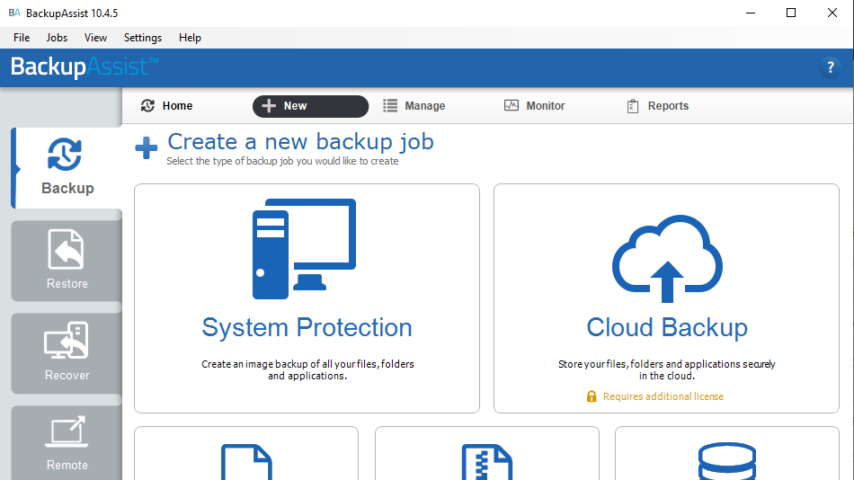Click 'Select the type of backup job' subtitle
This screenshot has width=854, height=480.
click(282, 161)
